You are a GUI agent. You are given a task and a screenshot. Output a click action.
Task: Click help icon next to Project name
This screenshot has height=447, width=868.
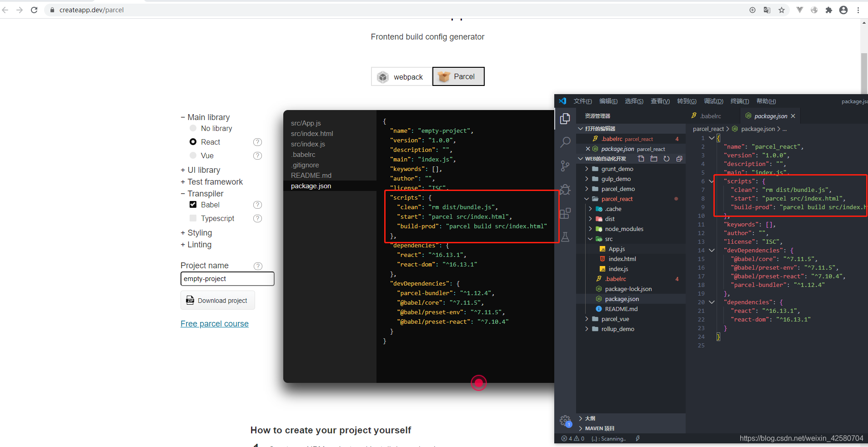click(x=258, y=266)
